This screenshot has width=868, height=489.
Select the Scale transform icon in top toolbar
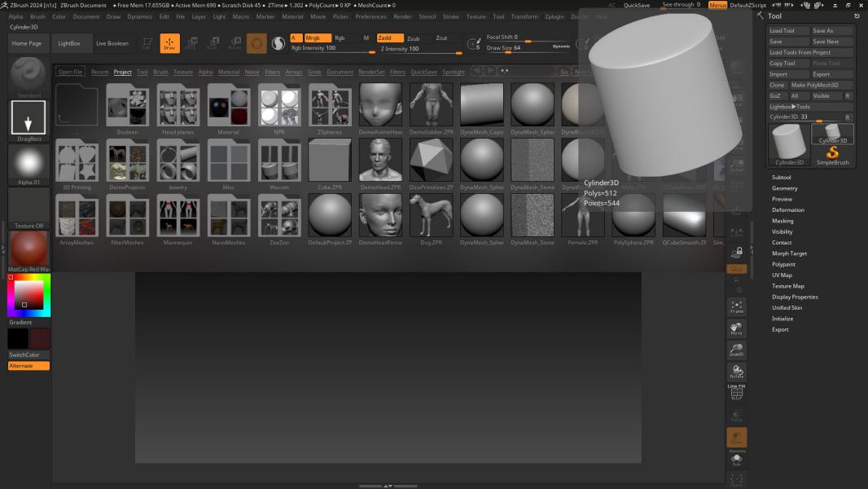213,43
